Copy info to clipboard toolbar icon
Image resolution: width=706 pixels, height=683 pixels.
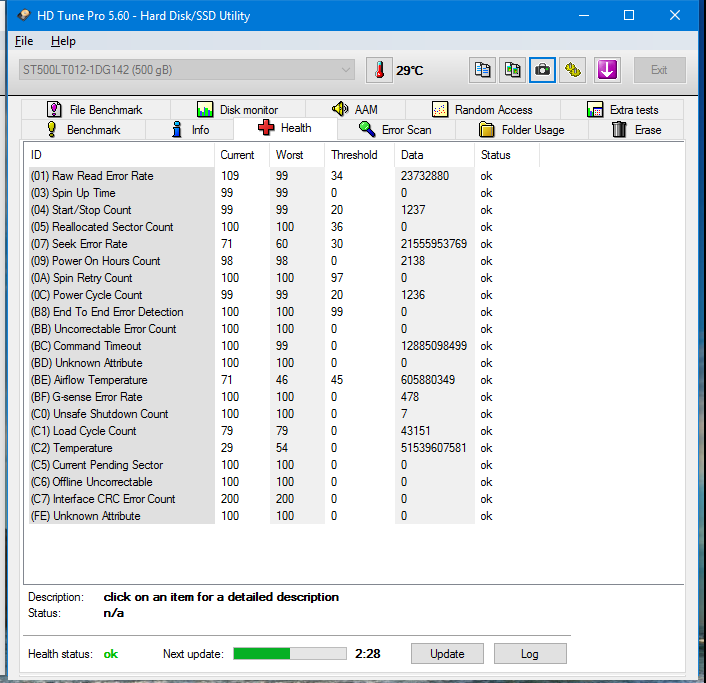(482, 70)
